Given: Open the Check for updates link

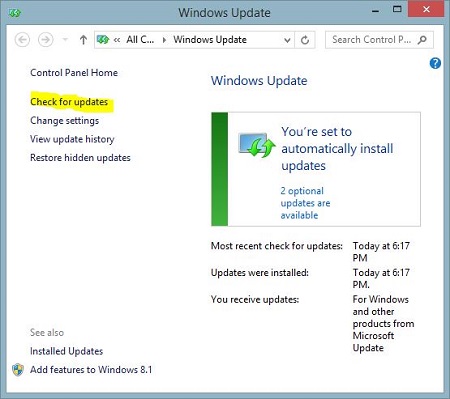Looking at the screenshot, I should tap(69, 102).
